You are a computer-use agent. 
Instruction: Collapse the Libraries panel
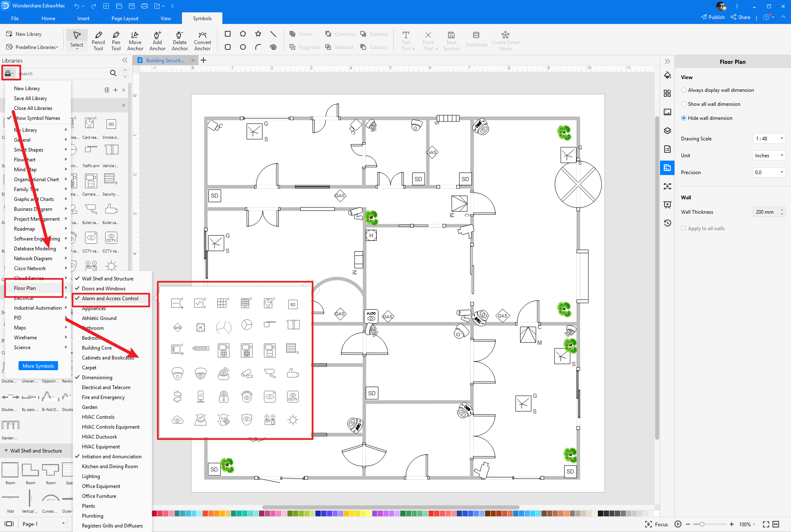pos(125,60)
